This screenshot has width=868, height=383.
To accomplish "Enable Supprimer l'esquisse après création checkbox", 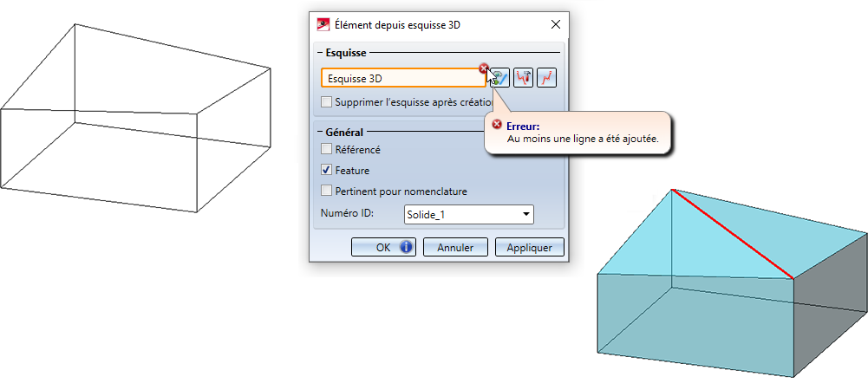I will [327, 102].
